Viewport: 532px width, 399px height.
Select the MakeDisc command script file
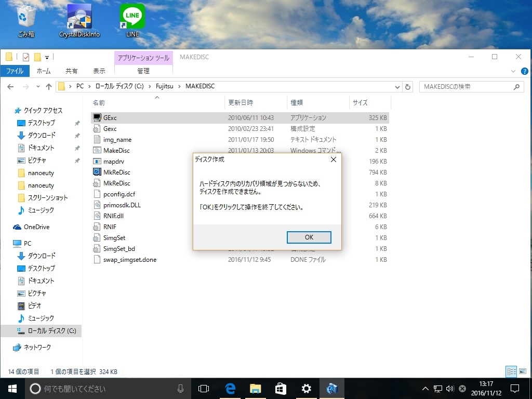[142, 150]
